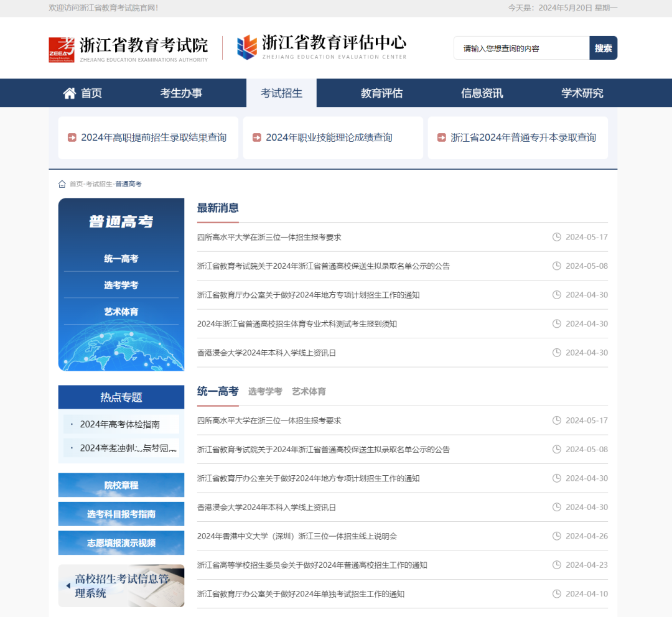The image size is (672, 617).
Task: Click the 院校章程 banner button
Action: coord(121,485)
